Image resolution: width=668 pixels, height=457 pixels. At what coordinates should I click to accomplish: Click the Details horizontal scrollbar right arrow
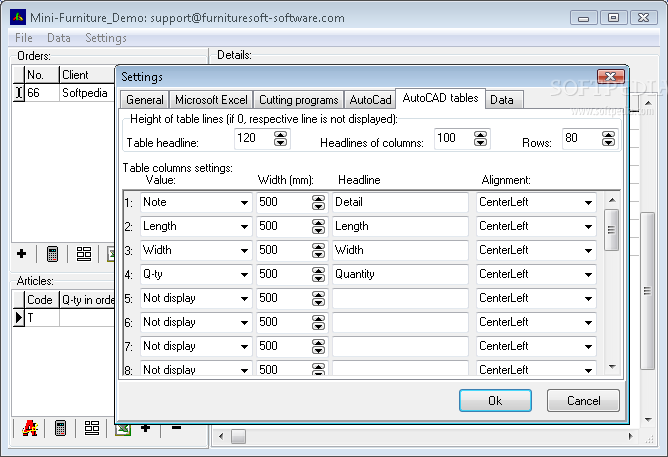[630, 436]
